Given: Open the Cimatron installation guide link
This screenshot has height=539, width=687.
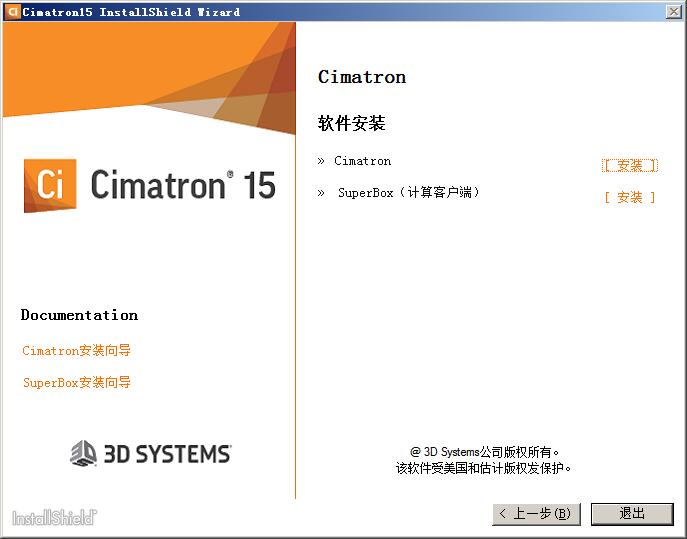Looking at the screenshot, I should coord(77,350).
